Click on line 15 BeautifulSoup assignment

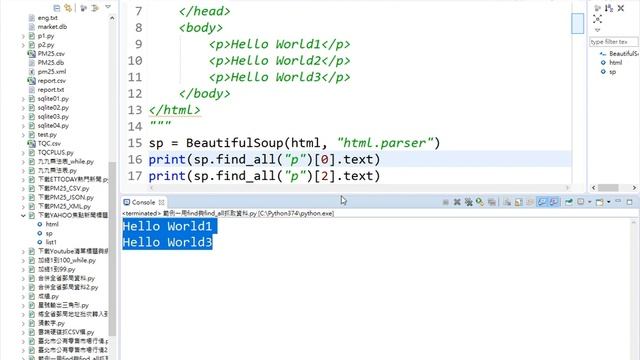point(294,143)
